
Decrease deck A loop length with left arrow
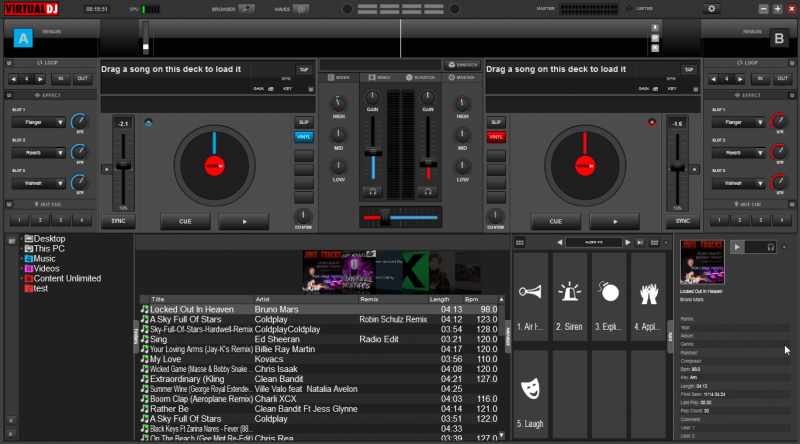tap(13, 79)
